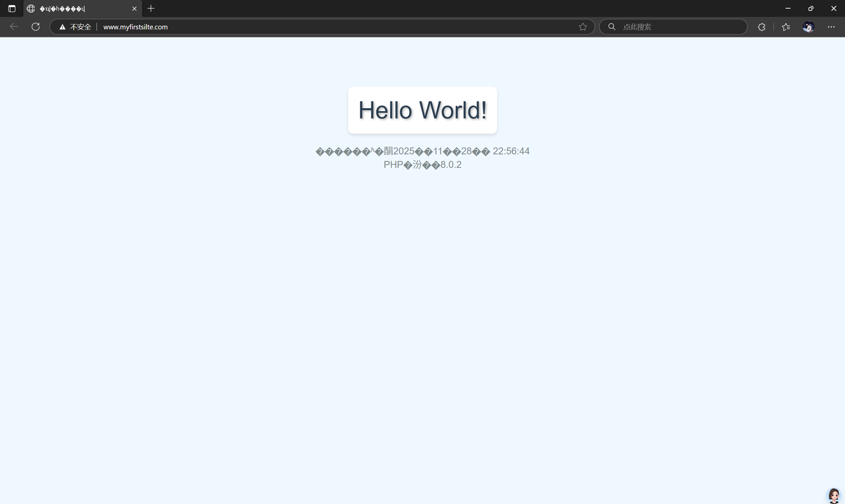Click the profile avatar in the toolbar
The width and height of the screenshot is (845, 504).
pos(808,26)
